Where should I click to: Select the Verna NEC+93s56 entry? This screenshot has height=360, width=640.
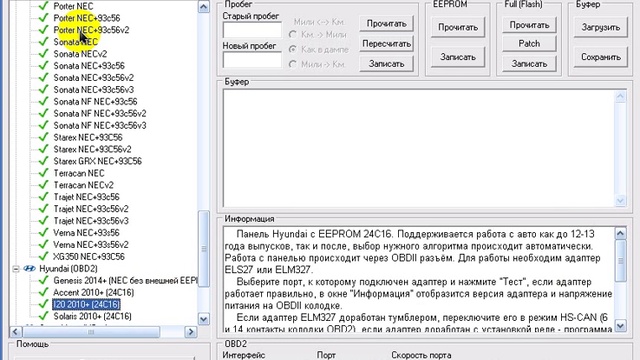point(86,233)
